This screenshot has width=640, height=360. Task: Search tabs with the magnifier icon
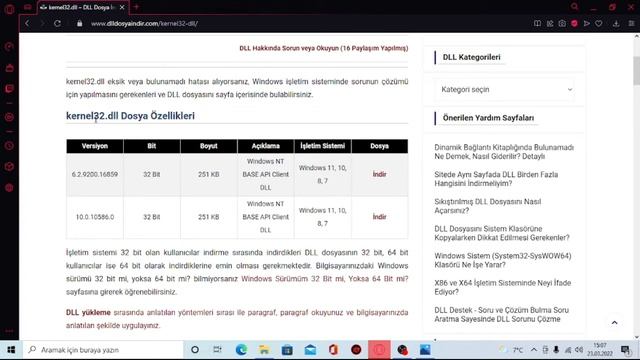tap(575, 7)
